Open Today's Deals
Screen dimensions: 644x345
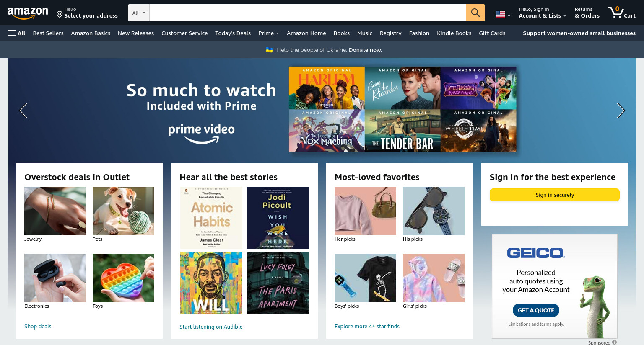click(233, 33)
